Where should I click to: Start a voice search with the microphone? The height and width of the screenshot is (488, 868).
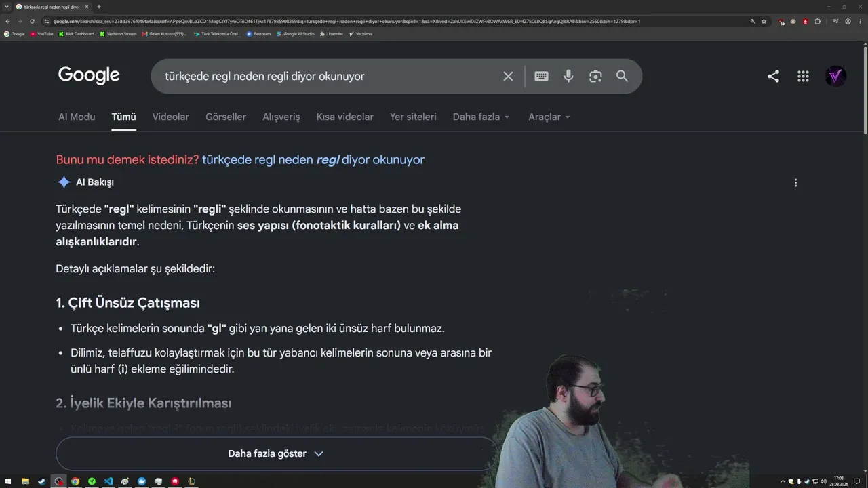click(x=568, y=76)
